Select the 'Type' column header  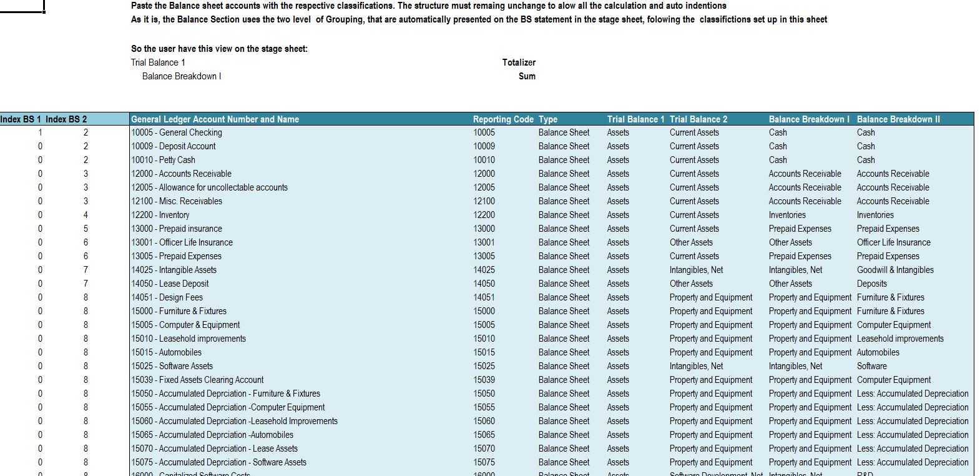tap(548, 119)
